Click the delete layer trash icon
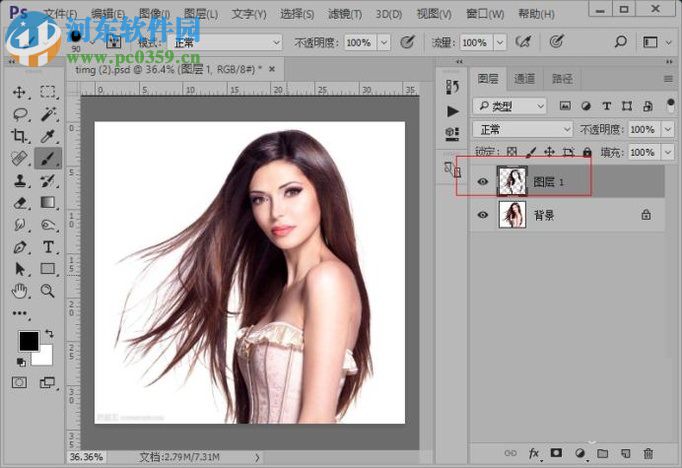The width and height of the screenshot is (682, 468). [648, 453]
